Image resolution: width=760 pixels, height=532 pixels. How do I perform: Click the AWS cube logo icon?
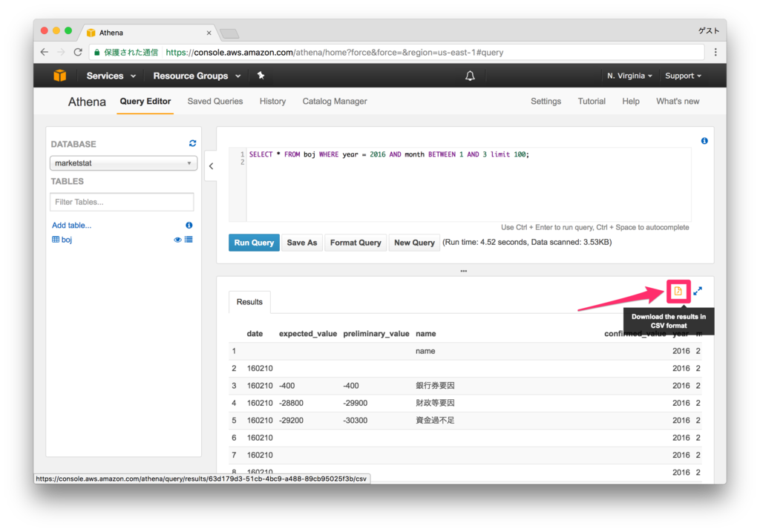point(59,76)
